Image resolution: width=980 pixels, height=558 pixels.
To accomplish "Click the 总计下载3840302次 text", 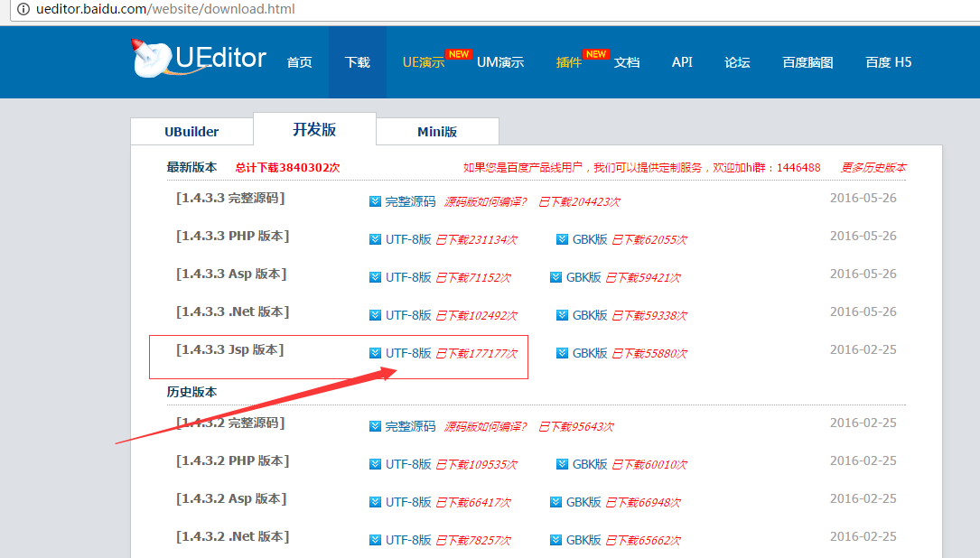I will (x=287, y=167).
